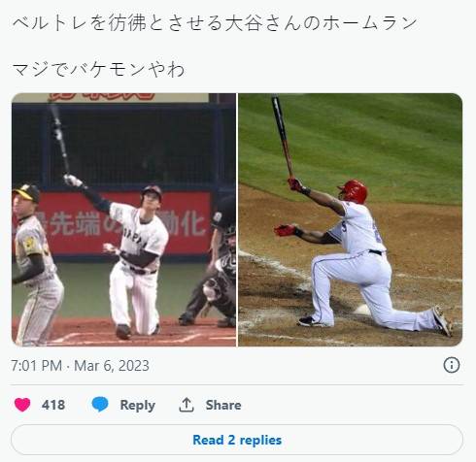Like the tweet with the pink heart icon
Viewport: 476px width, 462px height.
[x=22, y=405]
